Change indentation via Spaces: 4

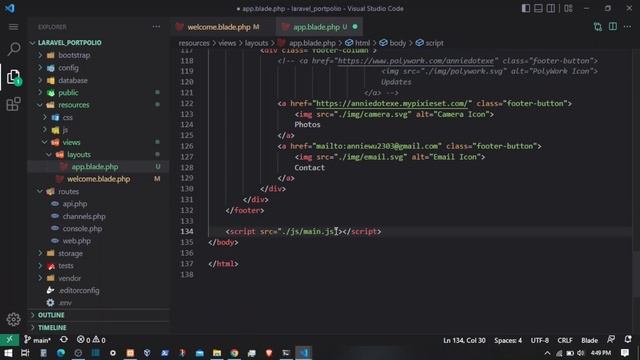[x=508, y=340]
